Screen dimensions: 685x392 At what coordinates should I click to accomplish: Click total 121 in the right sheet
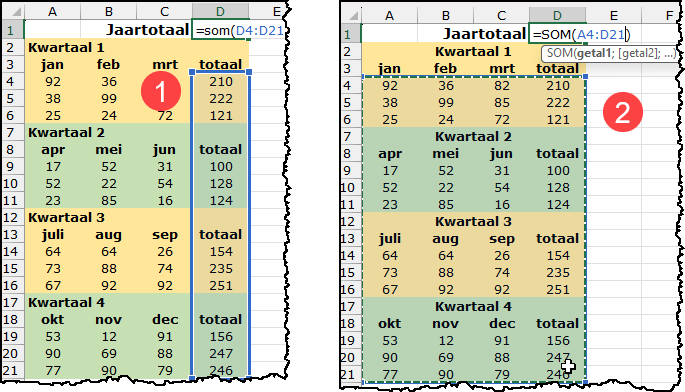click(558, 119)
